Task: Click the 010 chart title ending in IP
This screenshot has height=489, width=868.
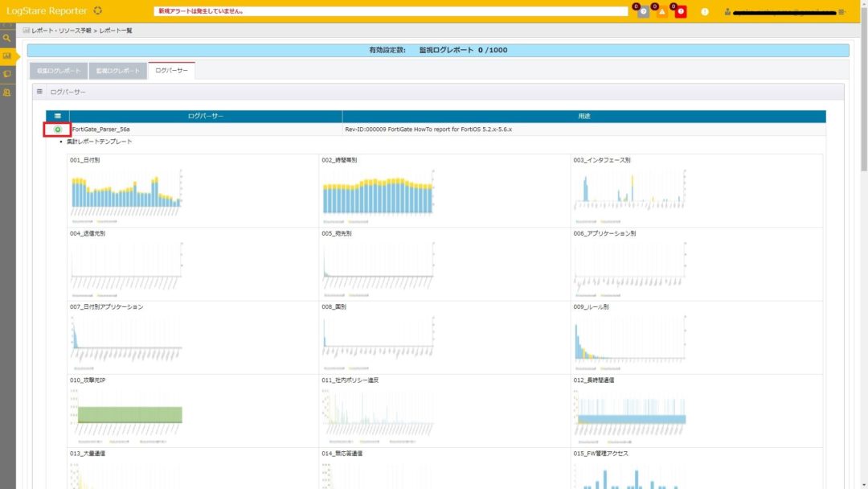Action: click(88, 380)
